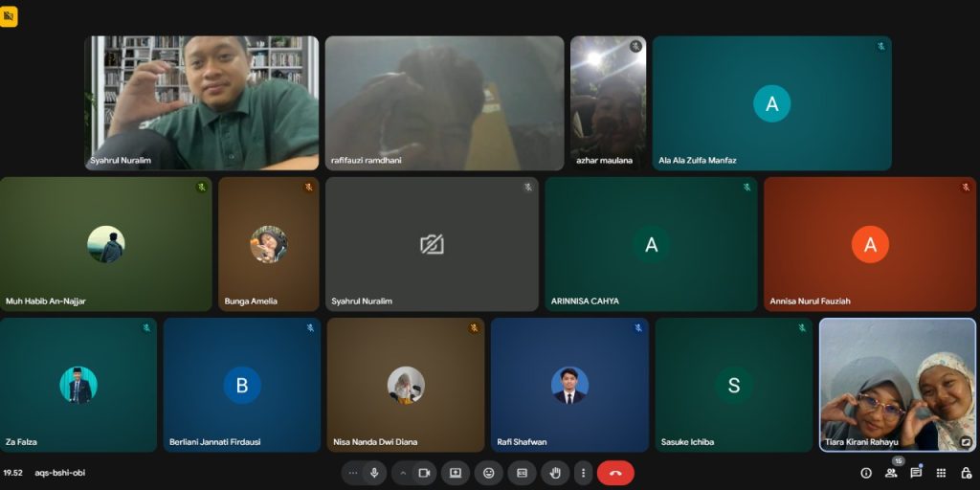Open the chat with everyone panel
Viewport: 980px width, 490px height.
click(916, 473)
